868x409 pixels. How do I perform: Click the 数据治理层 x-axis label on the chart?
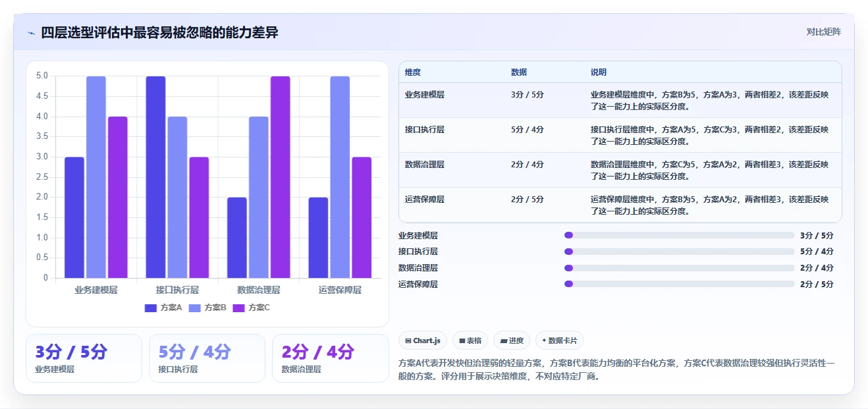pyautogui.click(x=259, y=290)
